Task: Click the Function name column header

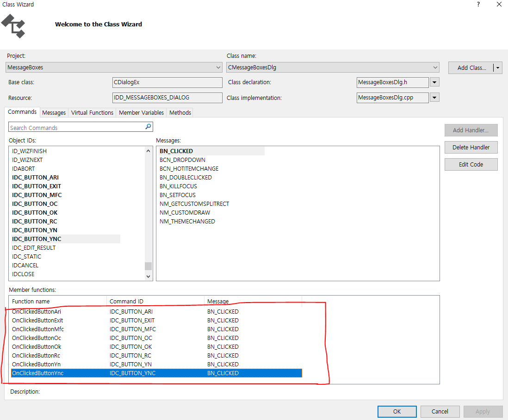Action: 58,301
